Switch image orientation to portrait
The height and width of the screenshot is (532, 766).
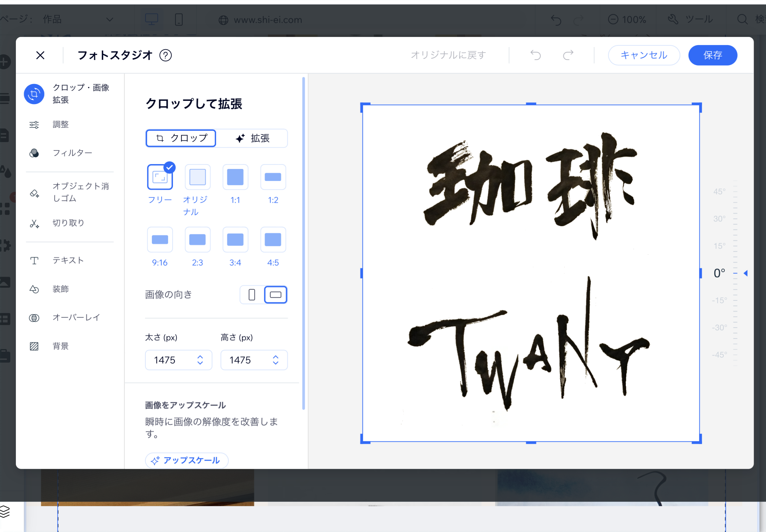[252, 295]
